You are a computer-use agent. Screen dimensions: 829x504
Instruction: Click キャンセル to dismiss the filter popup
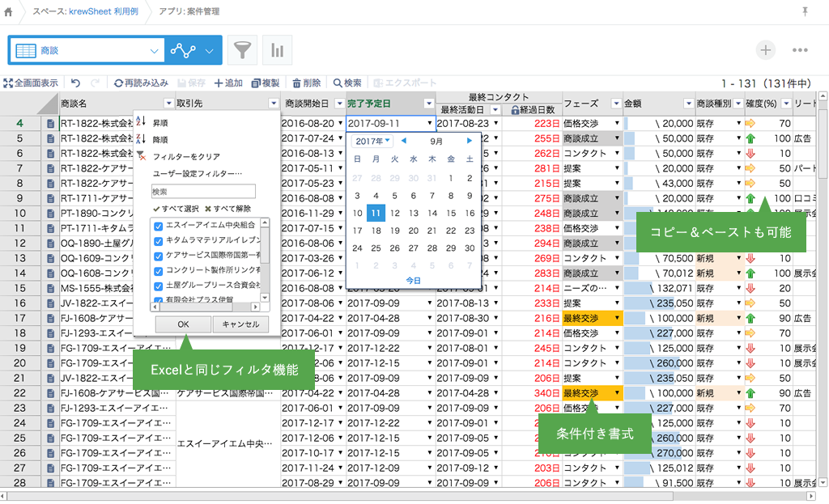tap(240, 324)
